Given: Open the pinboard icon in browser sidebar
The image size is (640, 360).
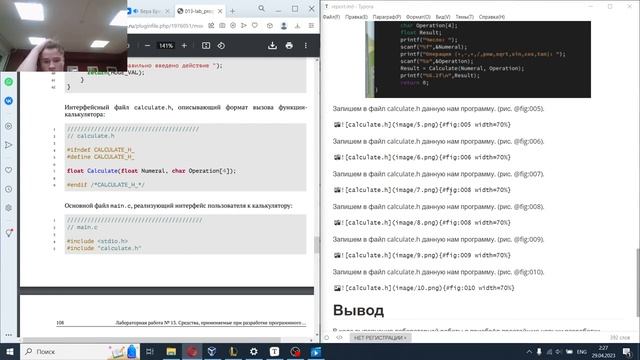Looking at the screenshot, I should pos(9,233).
